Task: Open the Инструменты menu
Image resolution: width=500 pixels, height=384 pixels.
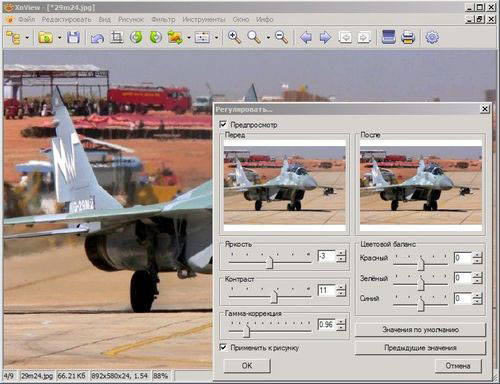Action: (x=204, y=19)
